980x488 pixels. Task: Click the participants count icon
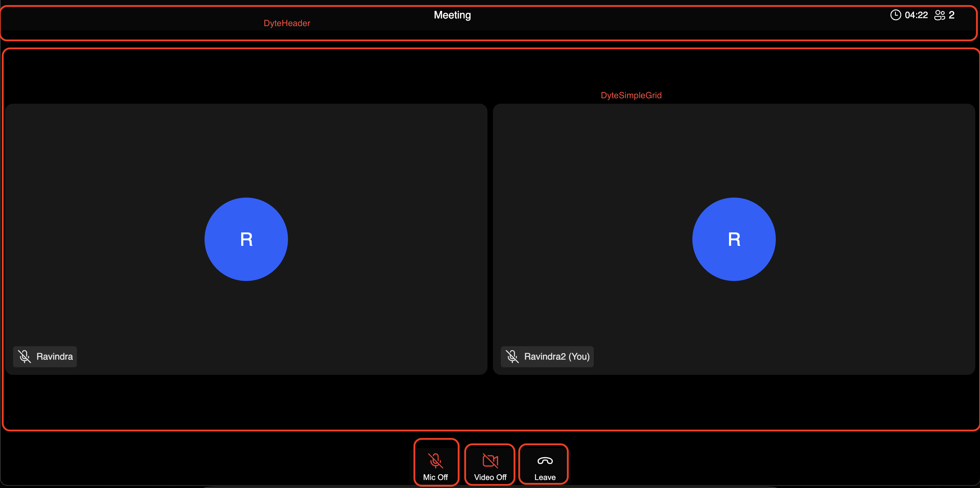click(x=940, y=15)
